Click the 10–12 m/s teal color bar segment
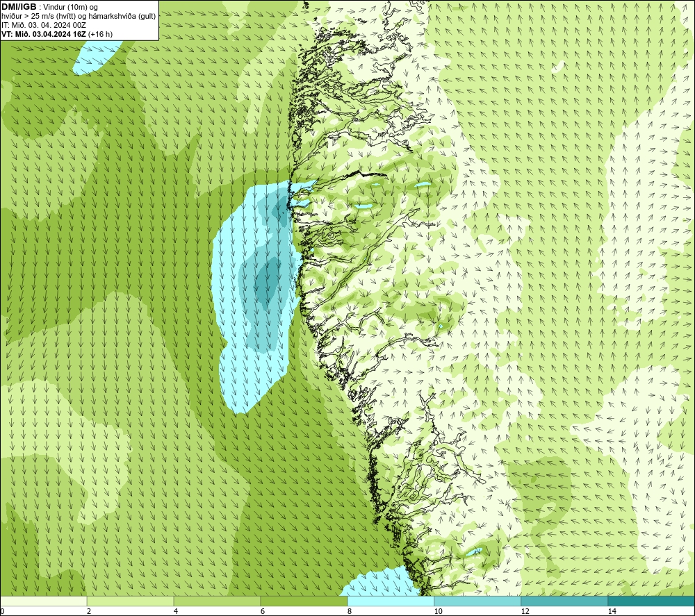 478,601
